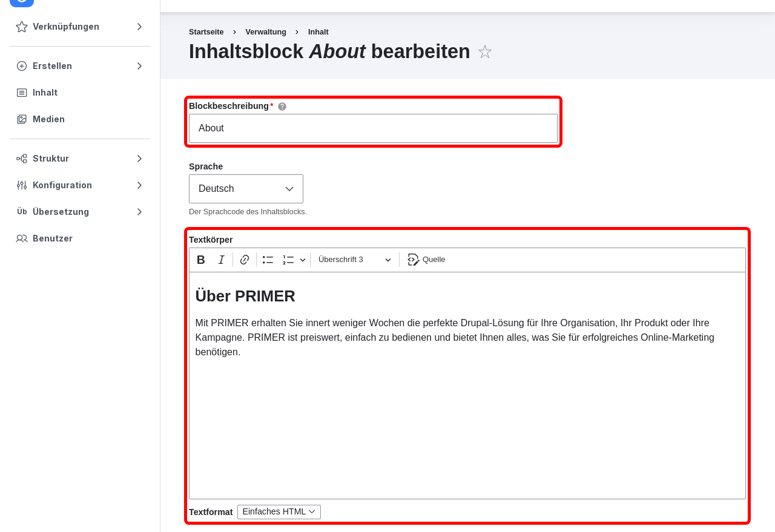Expand the Konfiguration chevron
Screen dimensions: 775x532
click(x=139, y=185)
